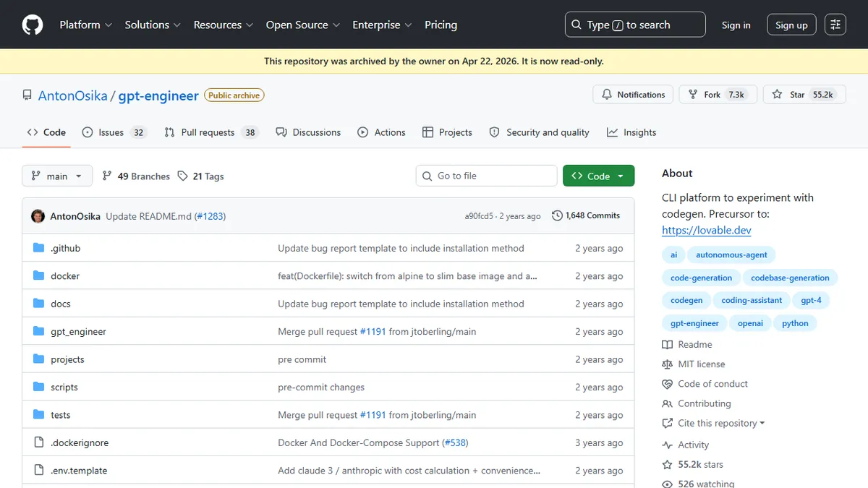Viewport: 868px width, 488px height.
Task: Click the tests folder icon
Action: click(x=39, y=415)
